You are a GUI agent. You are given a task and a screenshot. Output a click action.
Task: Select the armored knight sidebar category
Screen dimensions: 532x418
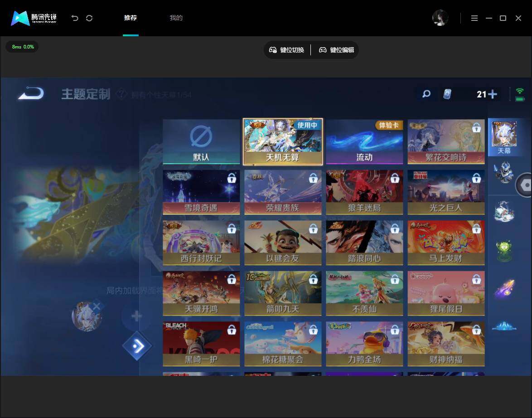click(x=503, y=172)
